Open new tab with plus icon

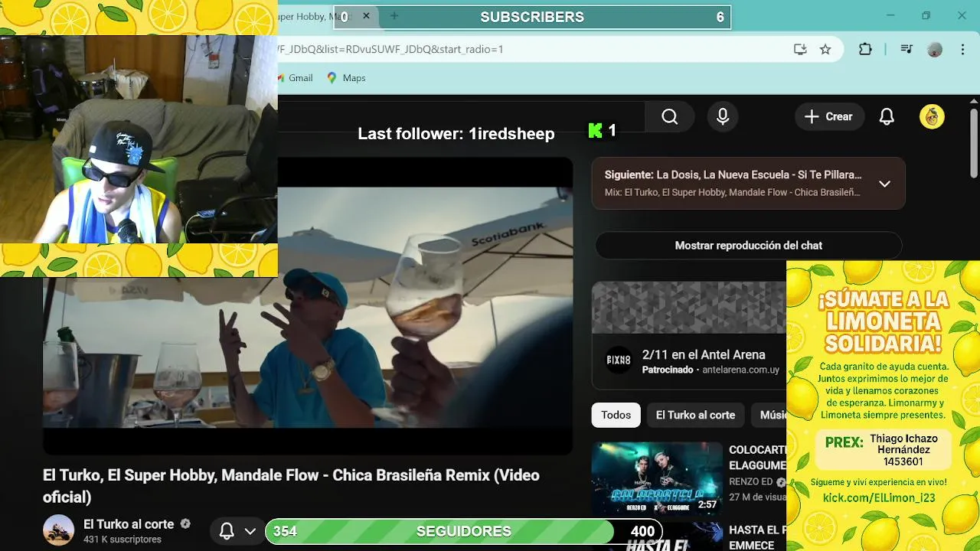click(394, 16)
